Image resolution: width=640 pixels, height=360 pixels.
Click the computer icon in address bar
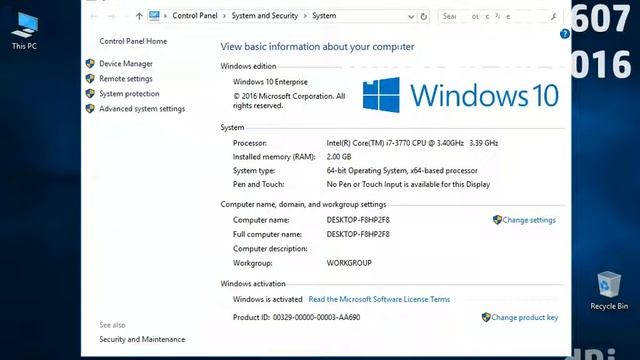(x=154, y=16)
